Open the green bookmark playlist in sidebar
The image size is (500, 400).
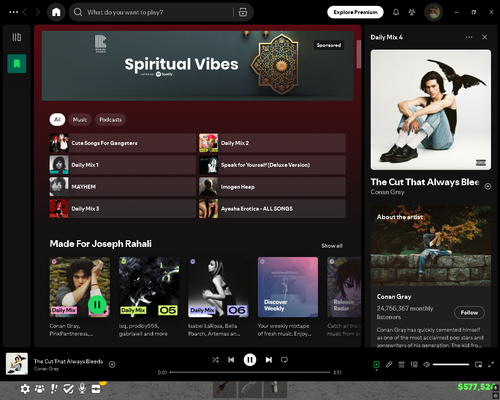coord(17,63)
